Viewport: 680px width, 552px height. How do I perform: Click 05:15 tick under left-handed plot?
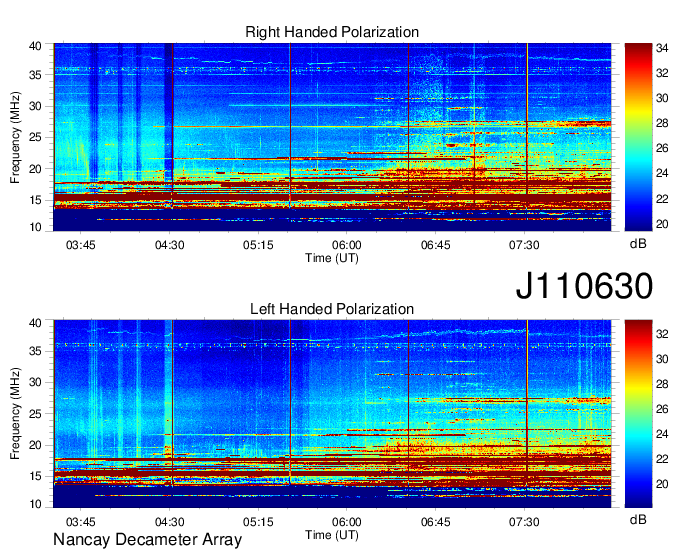(258, 522)
